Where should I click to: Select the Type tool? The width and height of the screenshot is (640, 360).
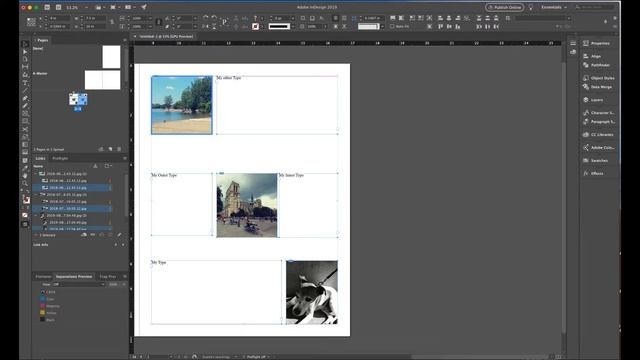point(25,83)
